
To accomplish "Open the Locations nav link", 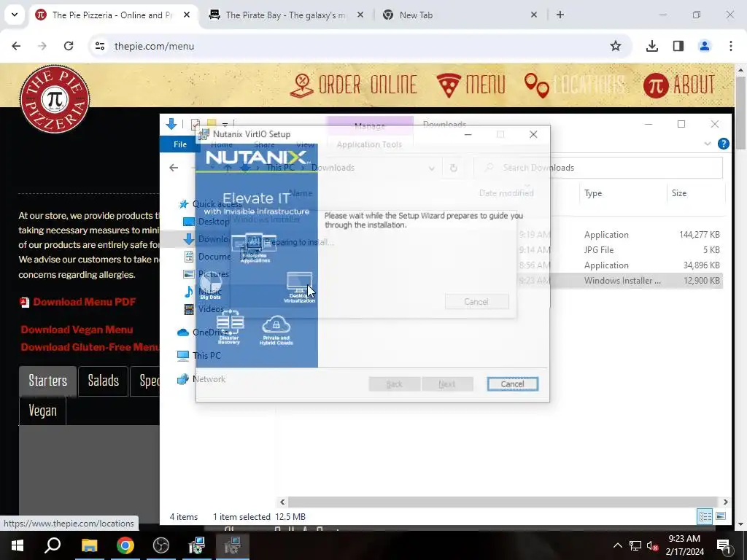I will pos(575,85).
